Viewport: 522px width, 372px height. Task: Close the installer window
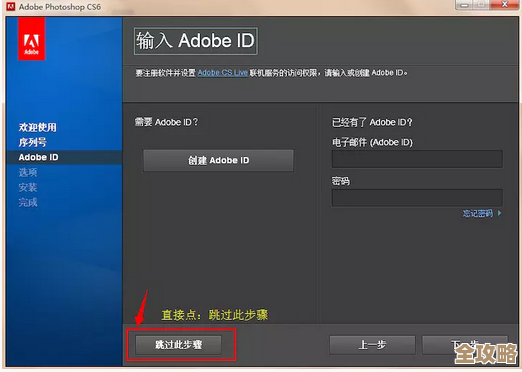pyautogui.click(x=505, y=5)
